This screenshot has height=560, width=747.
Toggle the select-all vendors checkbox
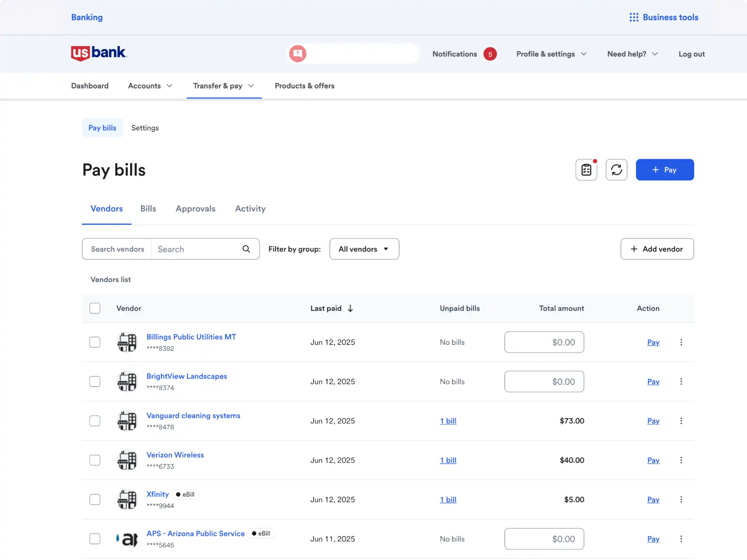95,308
